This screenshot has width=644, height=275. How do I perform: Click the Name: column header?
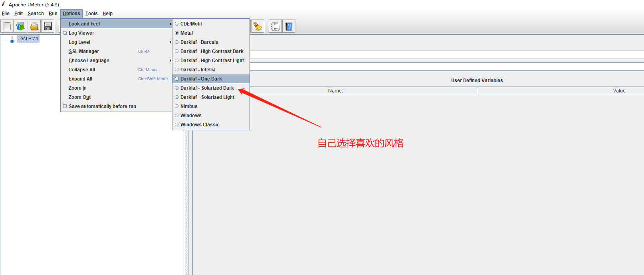coord(335,91)
